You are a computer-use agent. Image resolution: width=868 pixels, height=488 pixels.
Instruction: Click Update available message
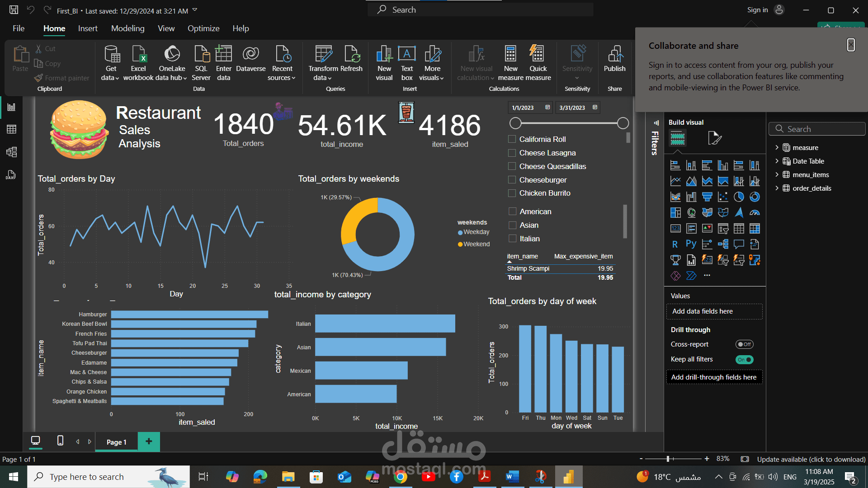pyautogui.click(x=811, y=459)
